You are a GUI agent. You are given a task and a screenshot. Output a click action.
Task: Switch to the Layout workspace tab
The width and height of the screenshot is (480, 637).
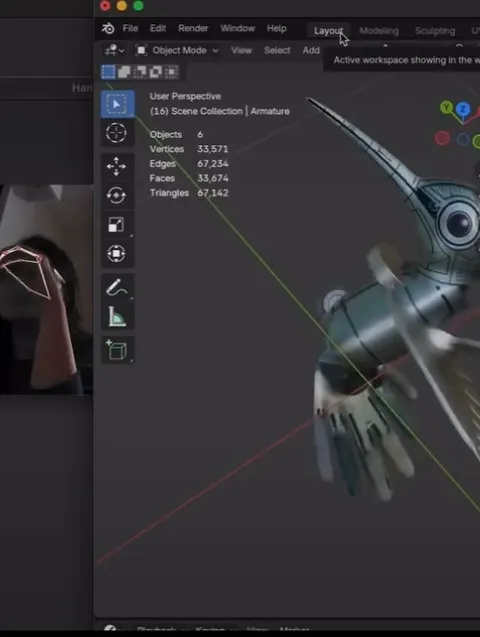click(329, 31)
